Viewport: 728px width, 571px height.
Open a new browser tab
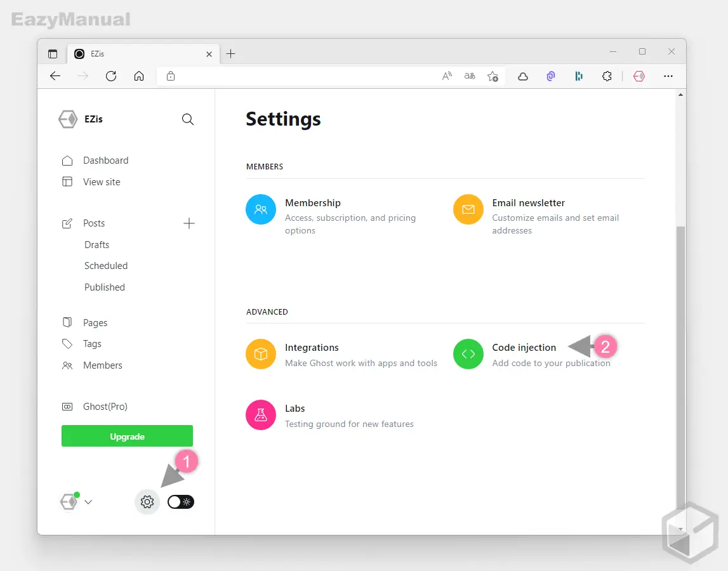pyautogui.click(x=231, y=54)
